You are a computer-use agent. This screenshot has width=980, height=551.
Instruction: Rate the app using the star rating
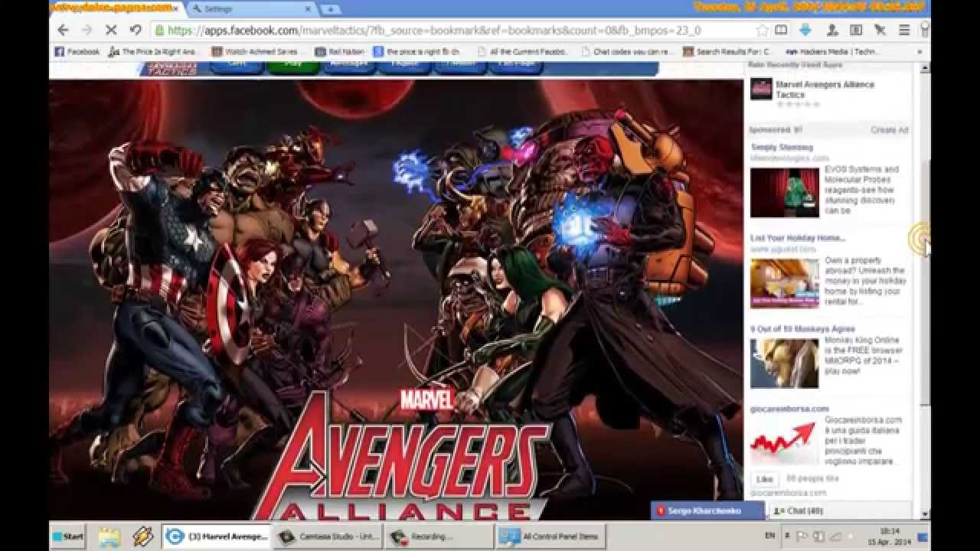tap(797, 104)
